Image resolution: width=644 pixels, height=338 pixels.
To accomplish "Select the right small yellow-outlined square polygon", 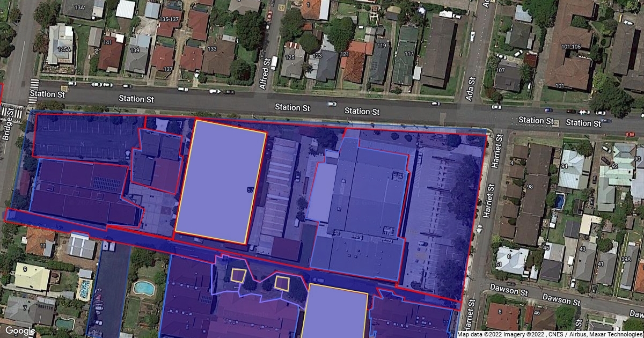I will pos(282,282).
